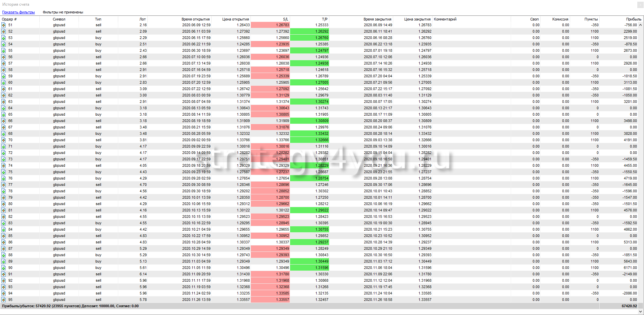Click the order 84 buy icon
The image size is (644, 315).
coord(4,230)
